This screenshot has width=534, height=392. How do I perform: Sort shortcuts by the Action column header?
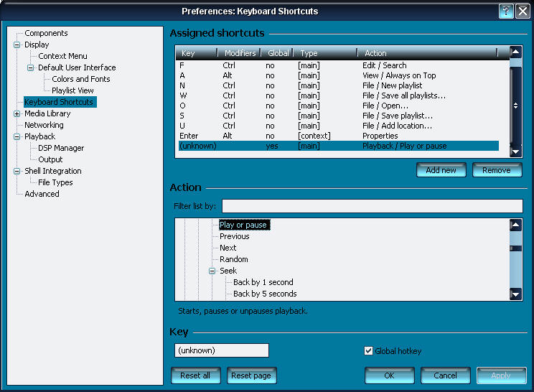coord(428,52)
